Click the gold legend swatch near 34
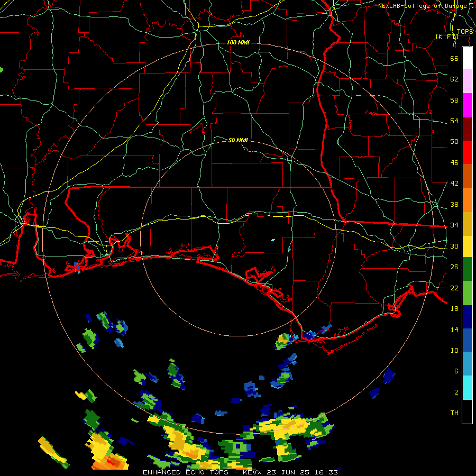The width and height of the screenshot is (476, 476). click(x=467, y=224)
